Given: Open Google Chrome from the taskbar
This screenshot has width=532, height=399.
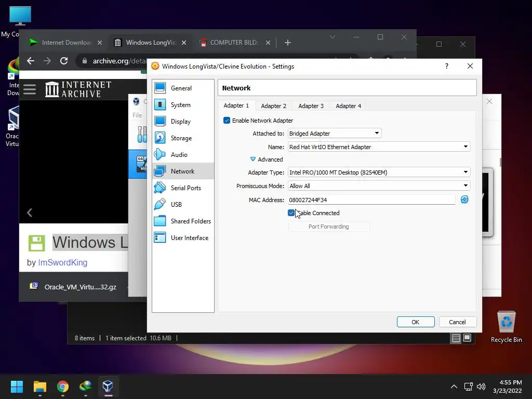Looking at the screenshot, I should point(63,387).
